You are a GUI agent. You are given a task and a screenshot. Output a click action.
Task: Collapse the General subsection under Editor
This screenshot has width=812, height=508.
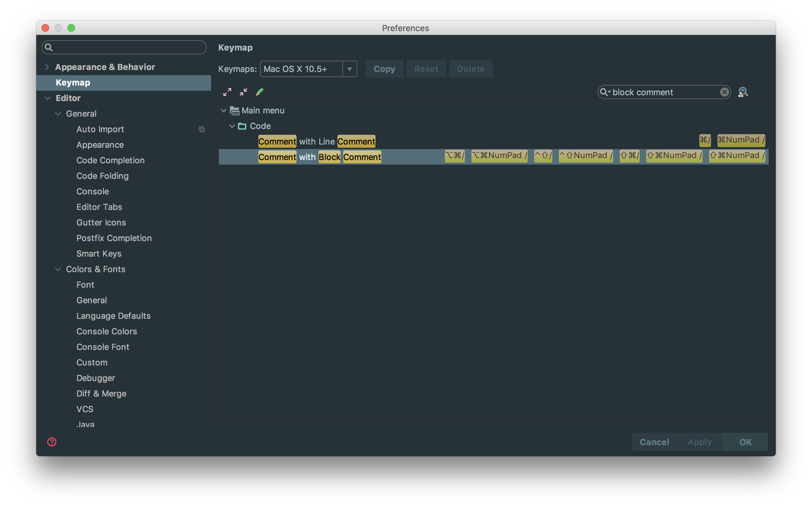58,114
